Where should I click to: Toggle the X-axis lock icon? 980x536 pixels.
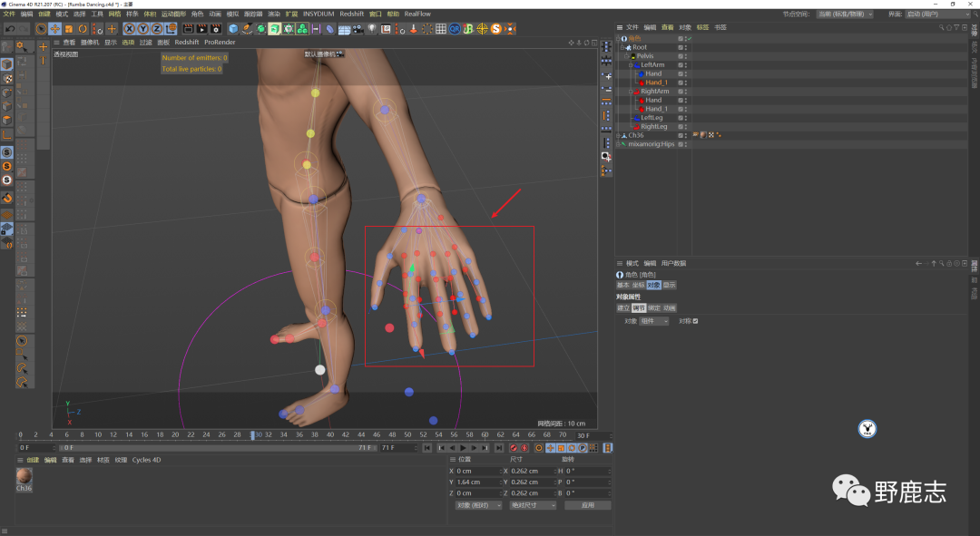pos(130,29)
